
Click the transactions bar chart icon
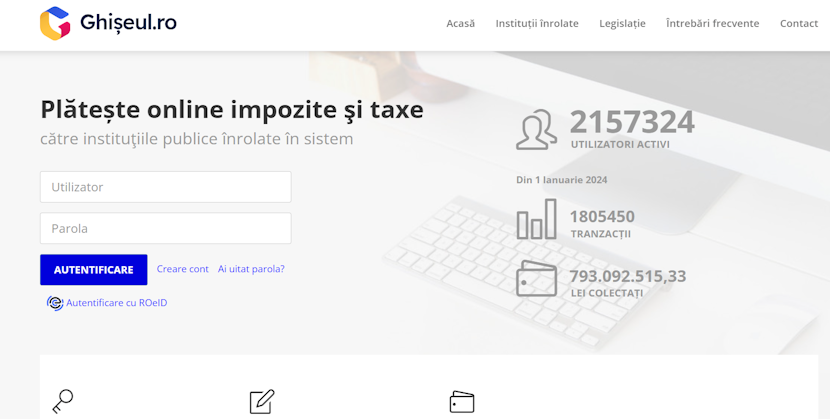coord(536,219)
